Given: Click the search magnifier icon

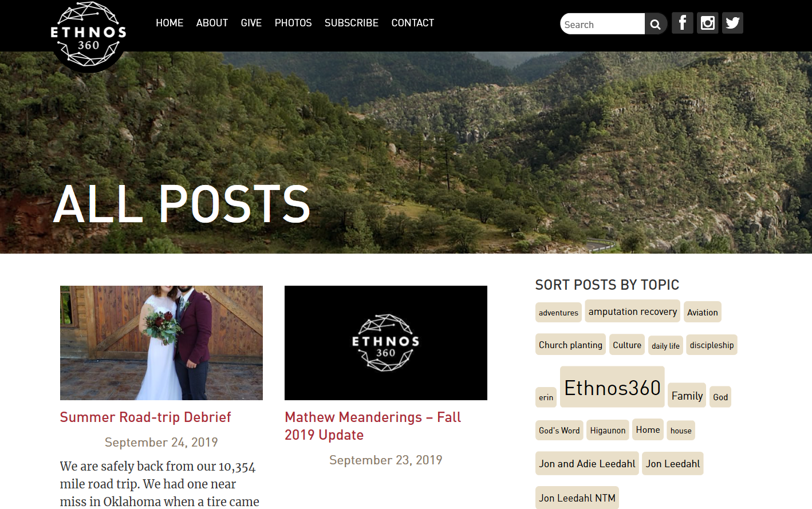Looking at the screenshot, I should pyautogui.click(x=656, y=24).
